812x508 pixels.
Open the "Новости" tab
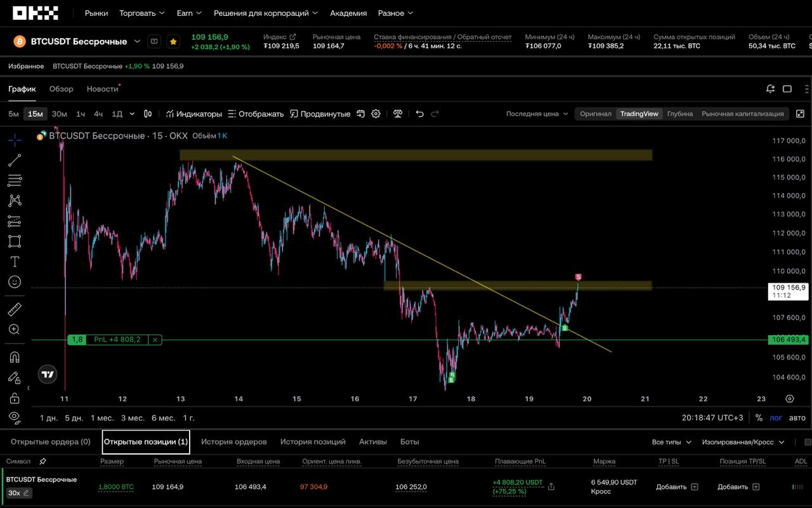tap(102, 89)
